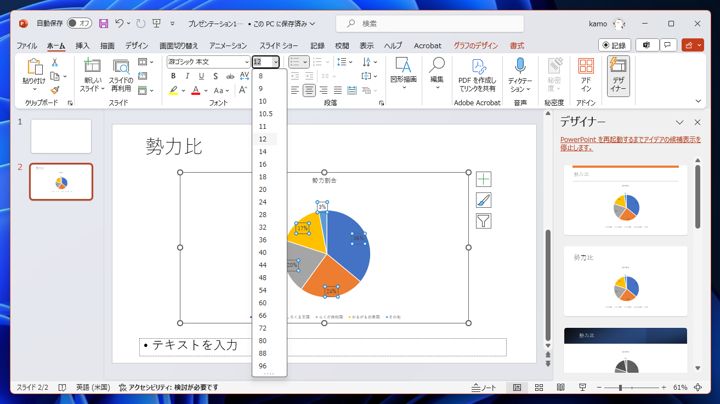Image resolution: width=720 pixels, height=404 pixels.
Task: Toggle the AutoSave (自動保存) switch
Action: (79, 23)
